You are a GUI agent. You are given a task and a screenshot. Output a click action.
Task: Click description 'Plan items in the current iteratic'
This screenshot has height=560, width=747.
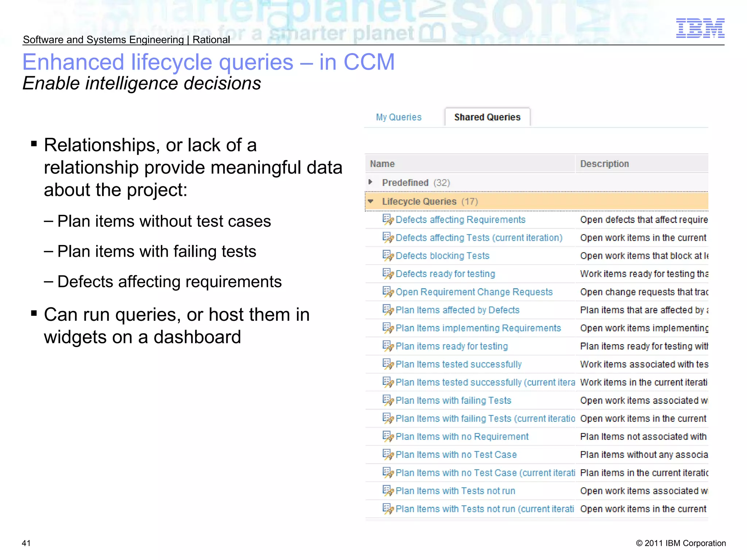[644, 473]
